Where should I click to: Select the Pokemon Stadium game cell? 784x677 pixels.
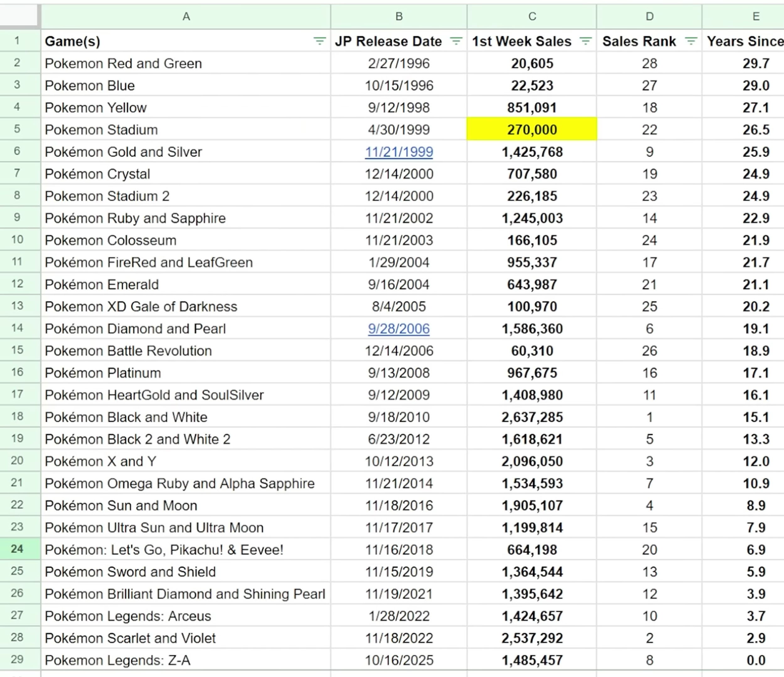tap(101, 130)
